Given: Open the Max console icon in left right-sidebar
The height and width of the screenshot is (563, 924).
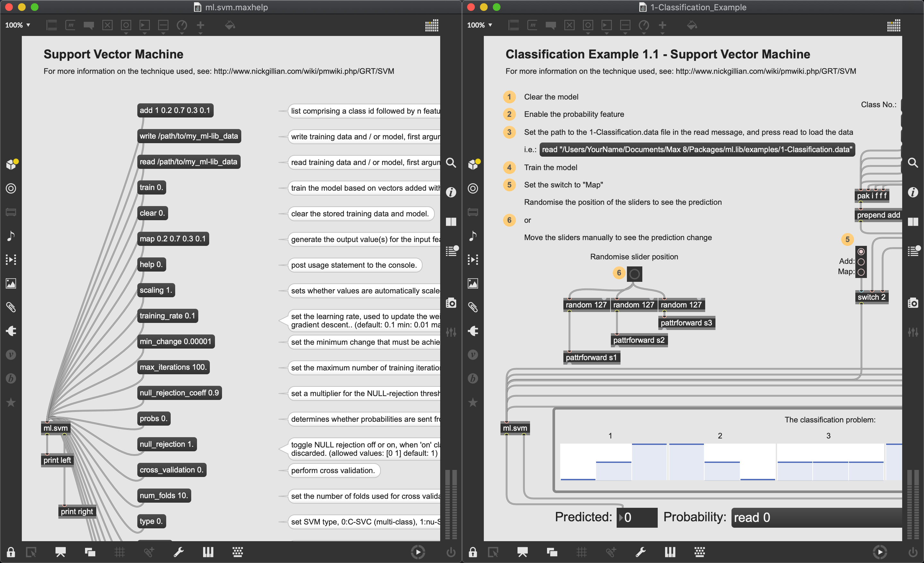Looking at the screenshot, I should pos(451,251).
